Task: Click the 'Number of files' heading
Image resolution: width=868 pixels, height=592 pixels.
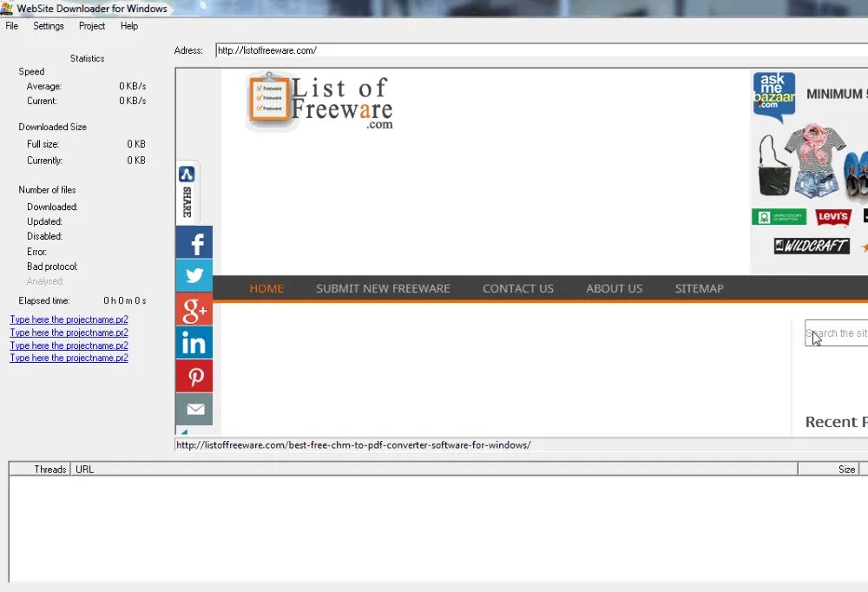Action: [x=47, y=190]
